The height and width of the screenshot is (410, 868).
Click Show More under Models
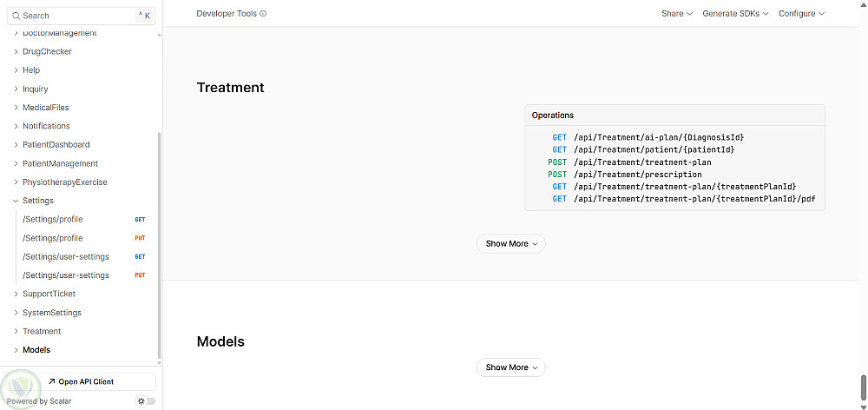pyautogui.click(x=511, y=367)
